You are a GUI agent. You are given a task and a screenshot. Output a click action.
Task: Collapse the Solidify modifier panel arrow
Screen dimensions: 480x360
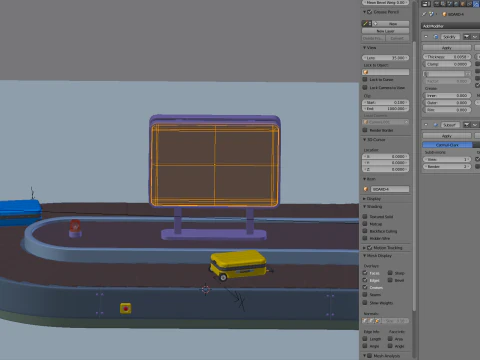pyautogui.click(x=426, y=37)
